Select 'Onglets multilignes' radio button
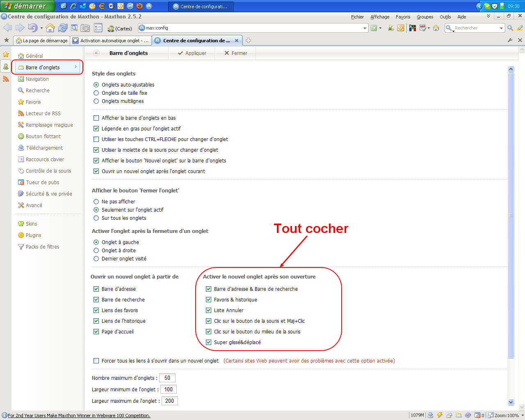Viewport: 525px width, 420px height. [x=96, y=101]
